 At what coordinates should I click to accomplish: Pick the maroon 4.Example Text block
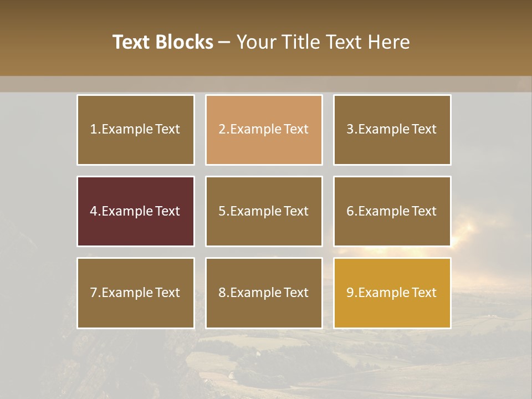(136, 211)
